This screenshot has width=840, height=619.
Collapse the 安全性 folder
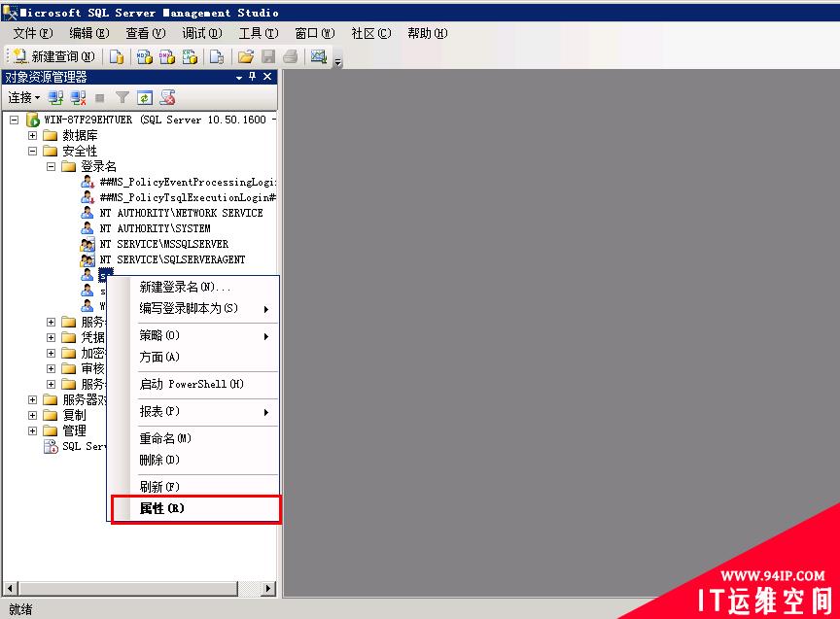point(33,151)
